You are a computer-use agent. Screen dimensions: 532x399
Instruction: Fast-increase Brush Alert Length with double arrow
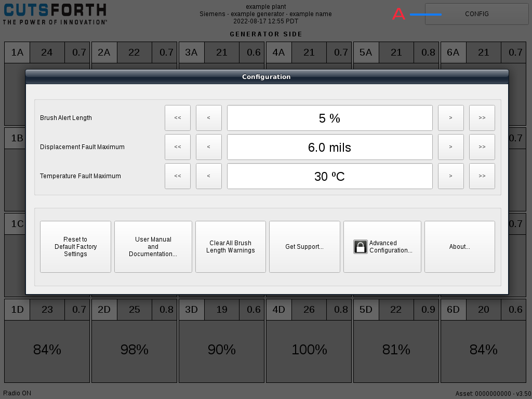(482, 118)
